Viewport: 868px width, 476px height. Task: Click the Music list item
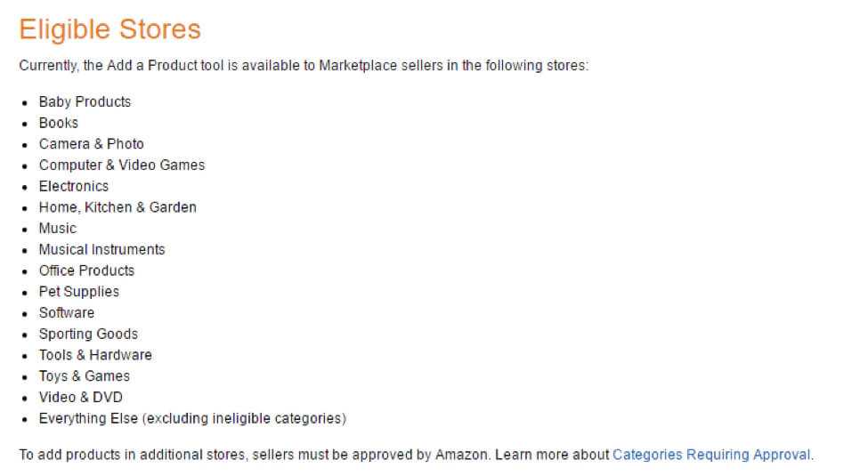(x=58, y=229)
